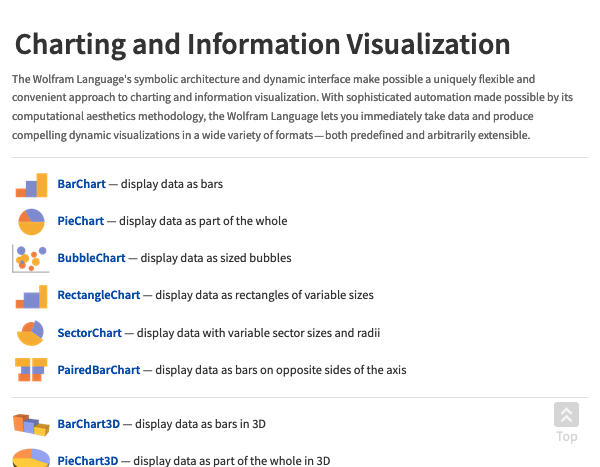Click the BarChart bar graph icon

31,185
